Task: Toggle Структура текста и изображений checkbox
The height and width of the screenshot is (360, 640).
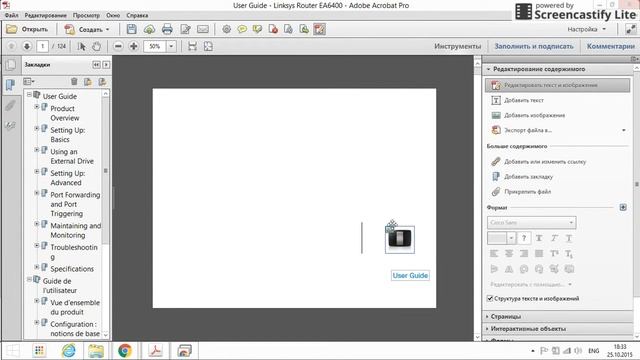Action: tap(490, 298)
